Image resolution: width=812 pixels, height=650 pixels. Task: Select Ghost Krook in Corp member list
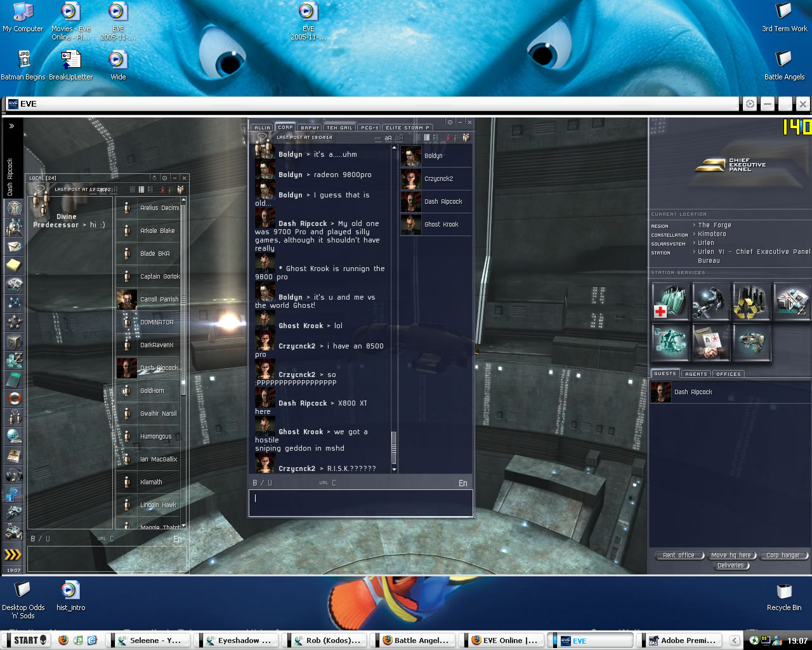click(x=436, y=224)
